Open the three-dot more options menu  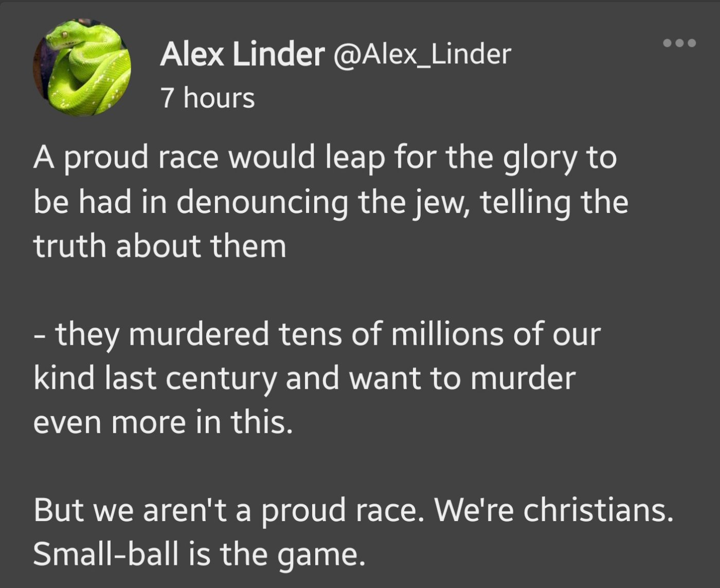click(679, 43)
